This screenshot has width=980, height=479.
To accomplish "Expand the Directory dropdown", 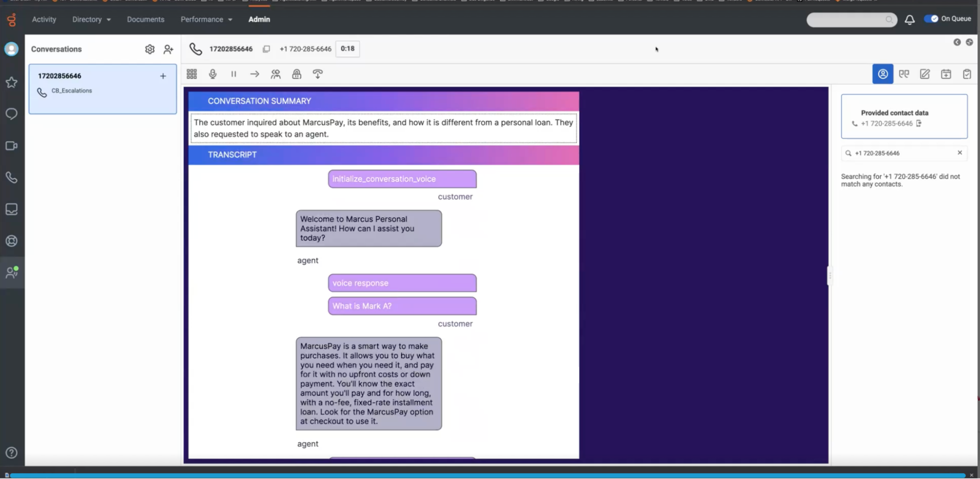I will coord(92,20).
